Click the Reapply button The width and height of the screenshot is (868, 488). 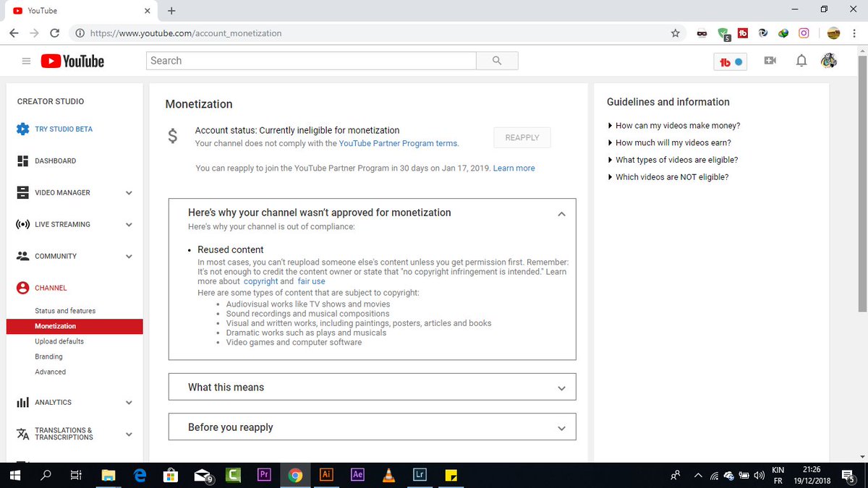(522, 137)
